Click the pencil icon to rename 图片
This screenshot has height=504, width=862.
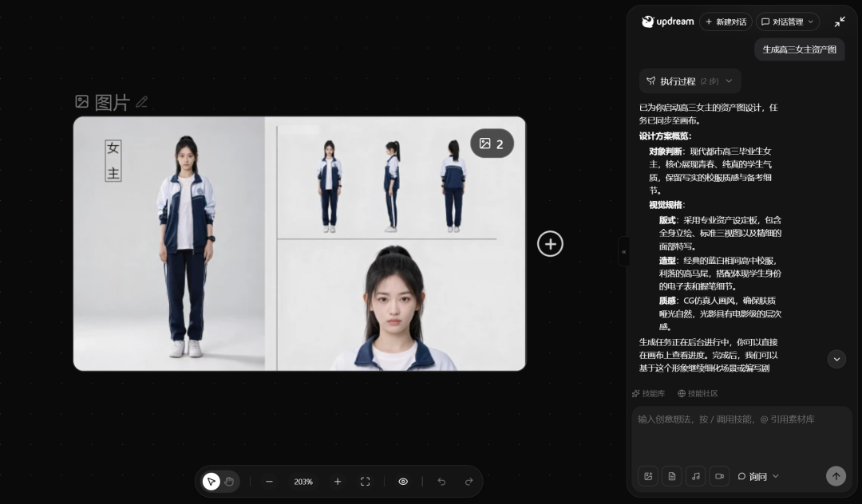point(142,102)
